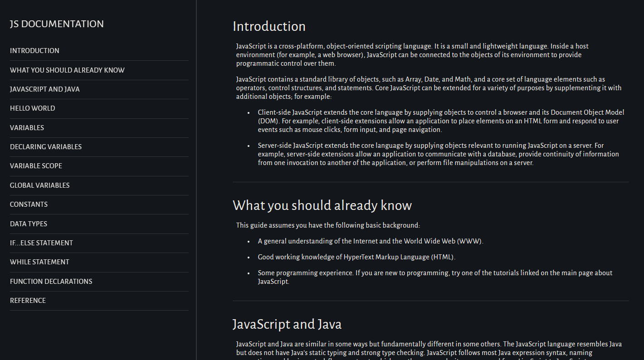644x360 pixels.
Task: Select Global Variables in the sidebar
Action: tap(40, 185)
